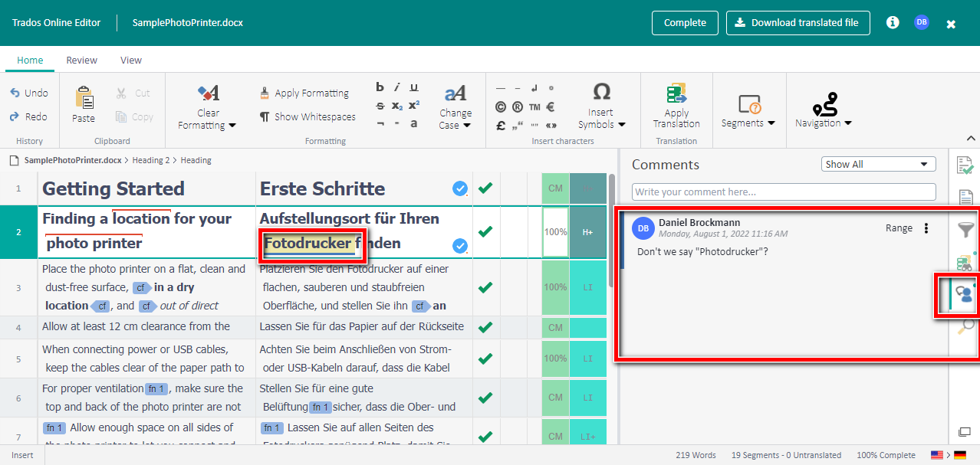Open the comment filter funnel icon

(x=966, y=229)
